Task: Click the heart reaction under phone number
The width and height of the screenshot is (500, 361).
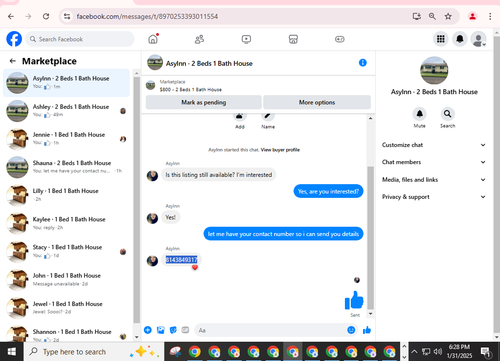Action: (195, 267)
